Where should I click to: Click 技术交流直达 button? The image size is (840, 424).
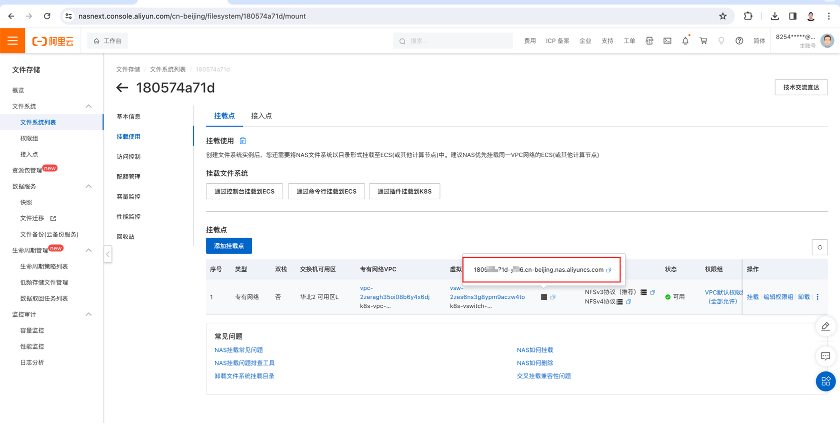[x=801, y=87]
